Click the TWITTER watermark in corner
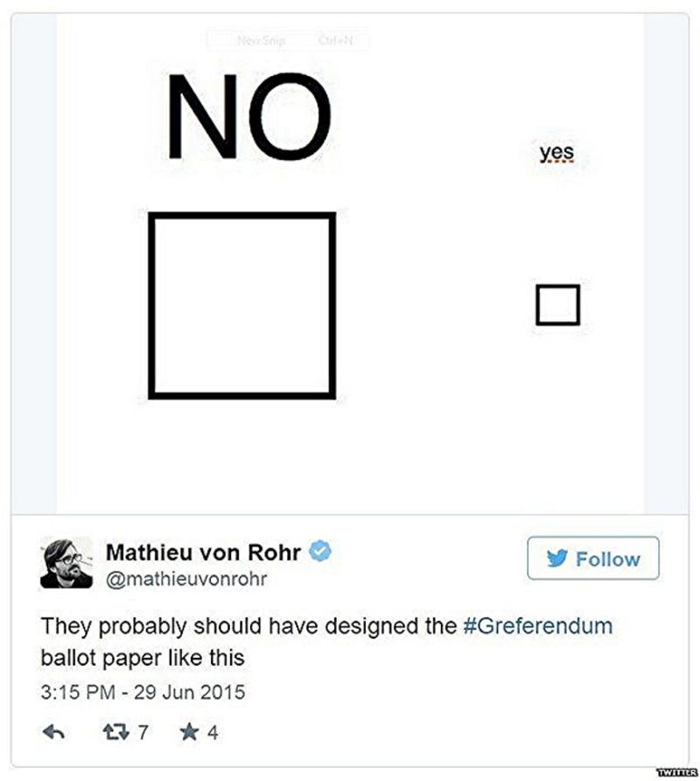 coord(676,771)
